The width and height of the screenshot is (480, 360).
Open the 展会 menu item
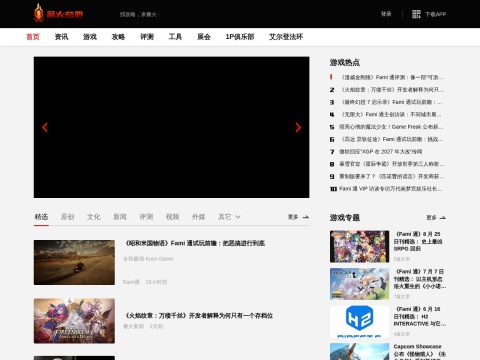coord(204,37)
